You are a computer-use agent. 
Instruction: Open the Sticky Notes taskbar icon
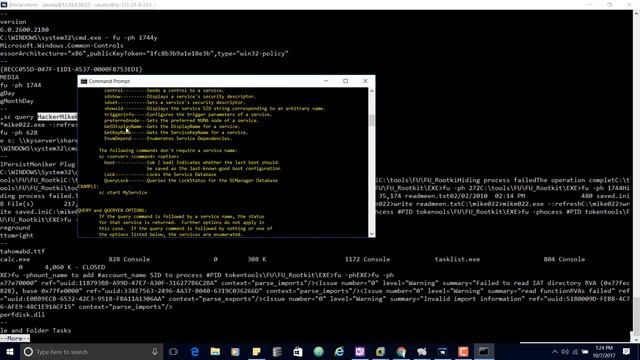coord(256,352)
